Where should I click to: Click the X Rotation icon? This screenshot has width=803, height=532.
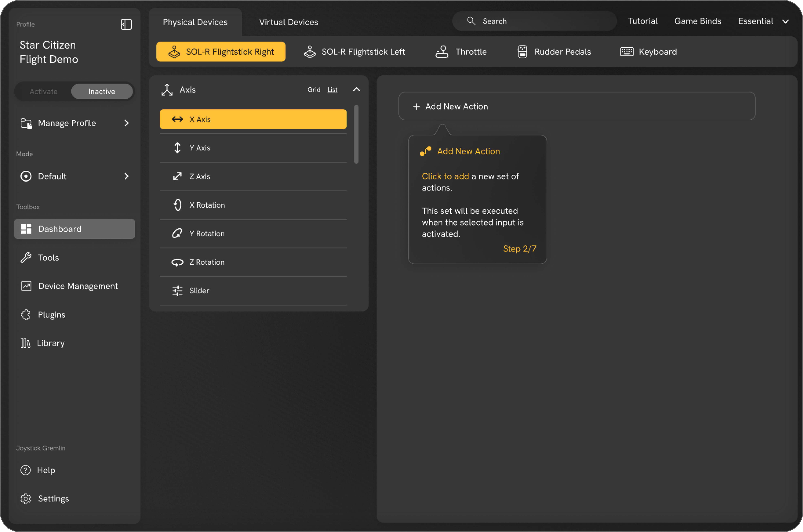[x=177, y=205]
